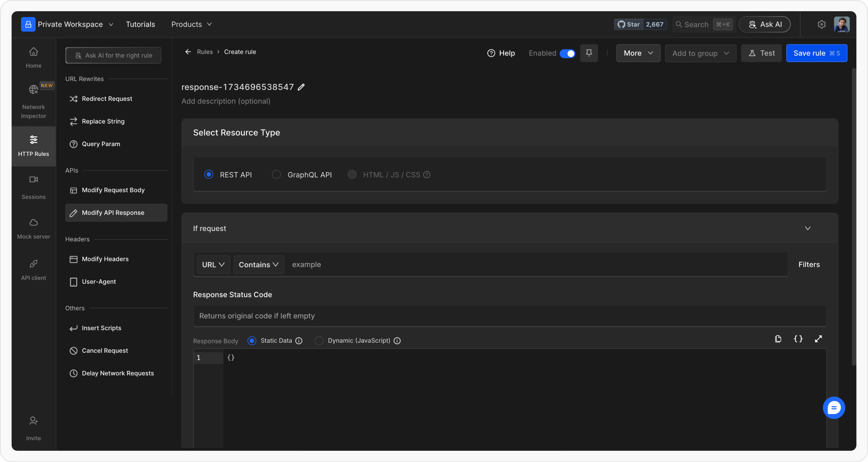Screen dimensions: 868x462
Task: Select Modify Headers in the rule list
Action: (x=105, y=259)
